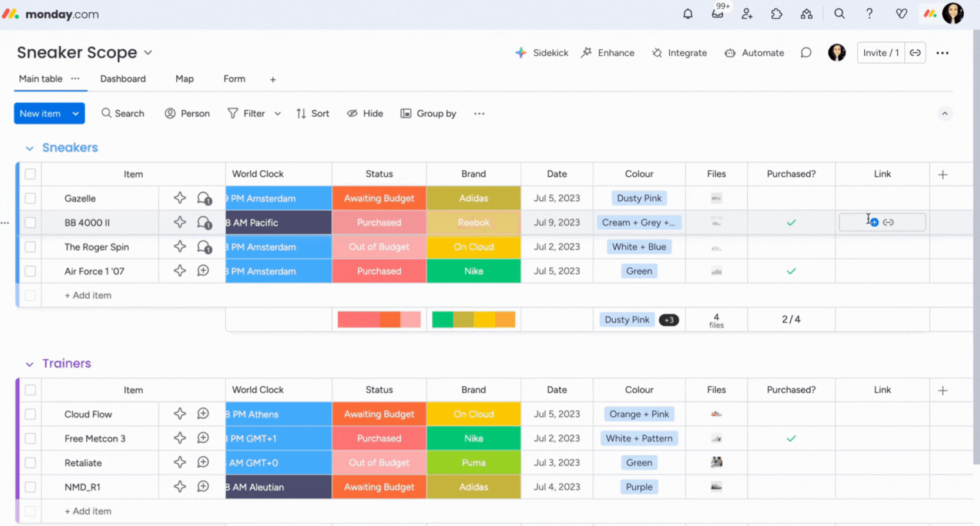Viewport: 980px width, 526px height.
Task: Copy board link icon next to Invite
Action: coord(915,53)
